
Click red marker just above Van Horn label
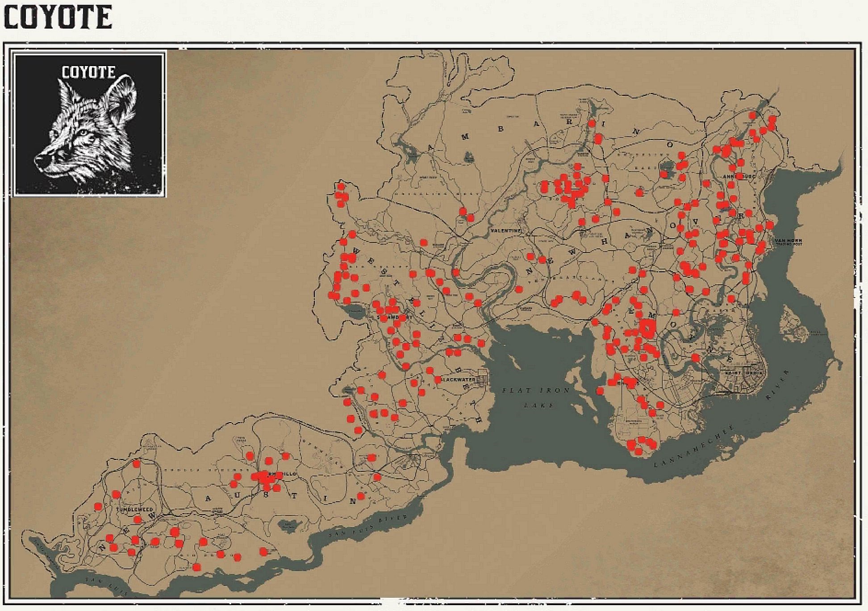pos(770,225)
